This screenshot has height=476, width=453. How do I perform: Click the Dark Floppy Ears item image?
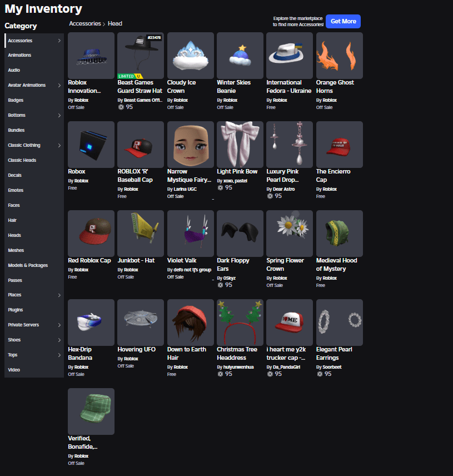coord(240,234)
